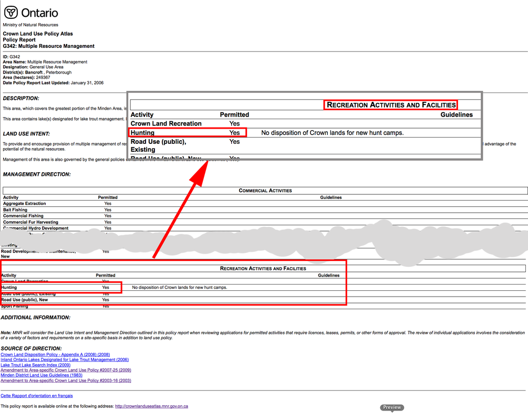Select the Designation: General Use Area line
Image resolution: width=528 pixels, height=420 pixels.
[33, 67]
